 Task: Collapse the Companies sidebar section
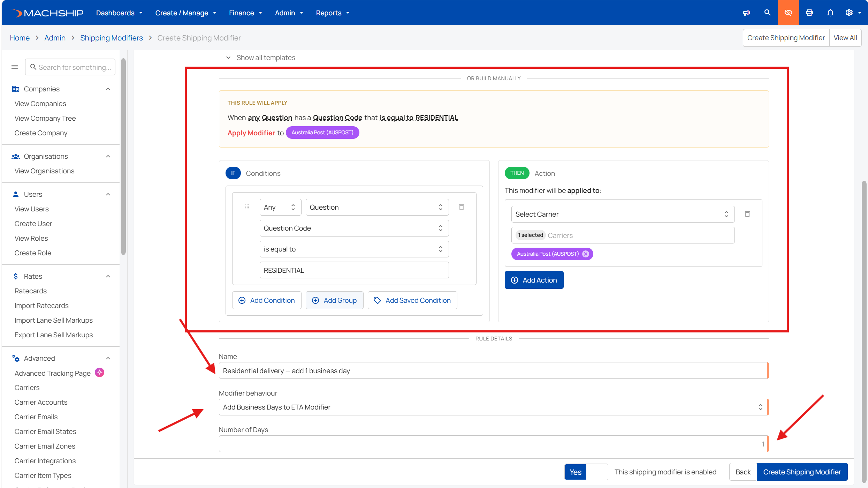[x=108, y=89]
